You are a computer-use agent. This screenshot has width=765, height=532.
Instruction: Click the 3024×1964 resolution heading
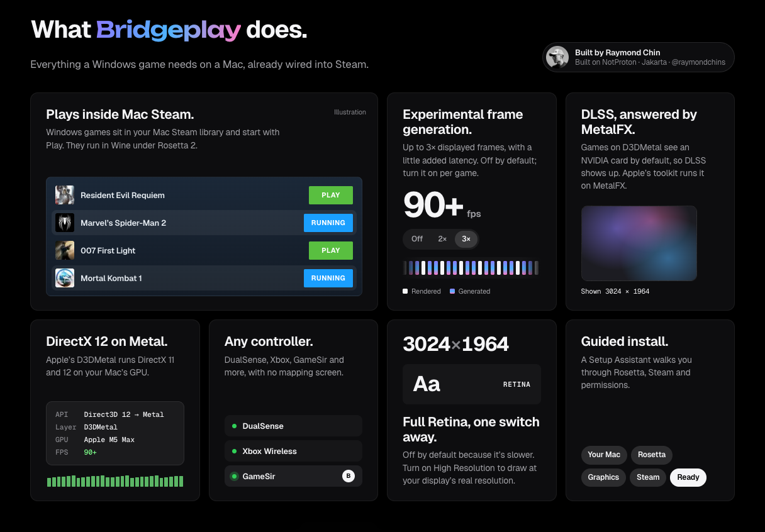[x=456, y=344]
